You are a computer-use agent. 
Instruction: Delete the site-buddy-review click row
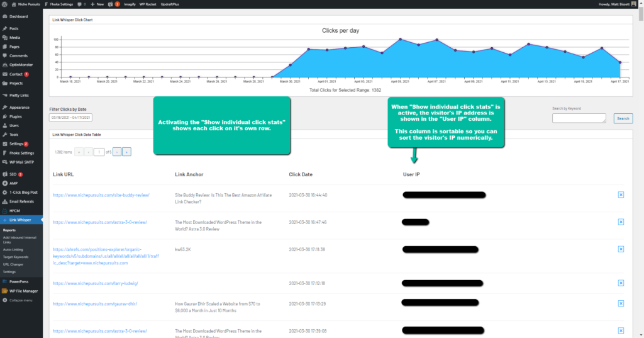621,195
